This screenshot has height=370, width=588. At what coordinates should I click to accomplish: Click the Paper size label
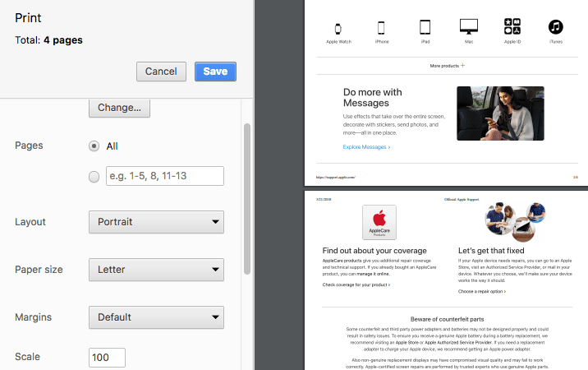[x=39, y=270]
